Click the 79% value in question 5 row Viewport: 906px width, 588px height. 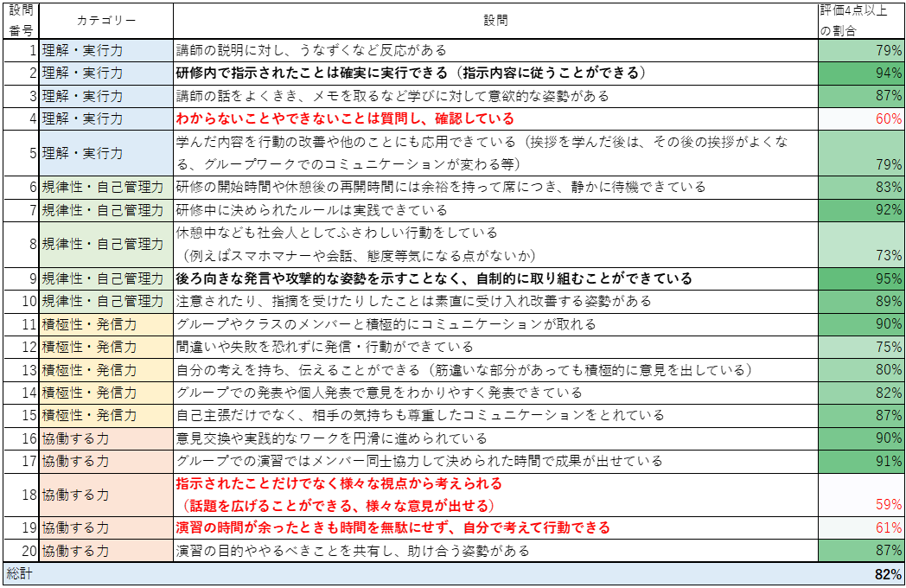(x=861, y=153)
